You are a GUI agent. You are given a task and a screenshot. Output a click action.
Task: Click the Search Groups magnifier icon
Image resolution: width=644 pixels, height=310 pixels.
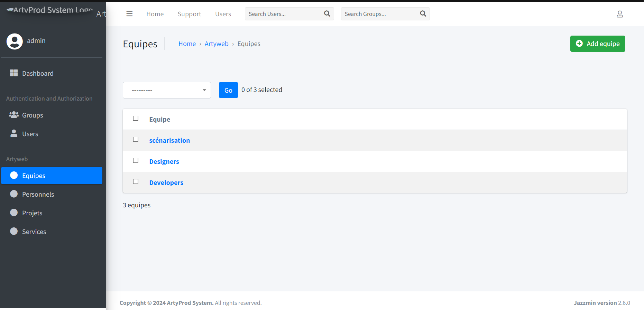[x=423, y=14]
